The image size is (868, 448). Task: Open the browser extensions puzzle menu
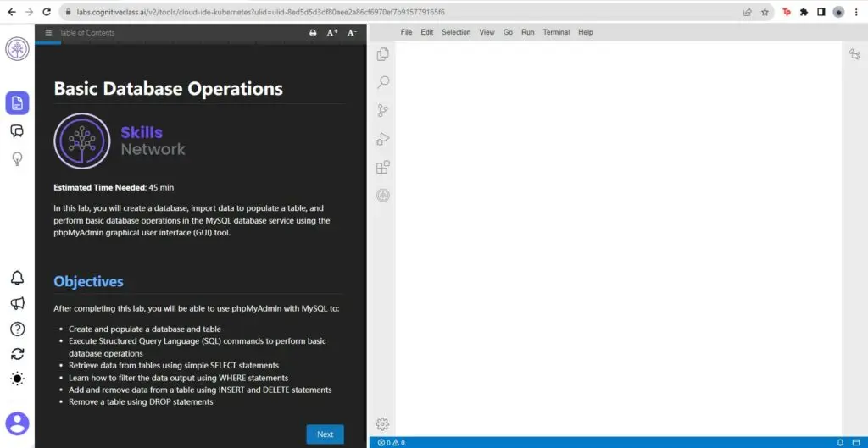(804, 12)
